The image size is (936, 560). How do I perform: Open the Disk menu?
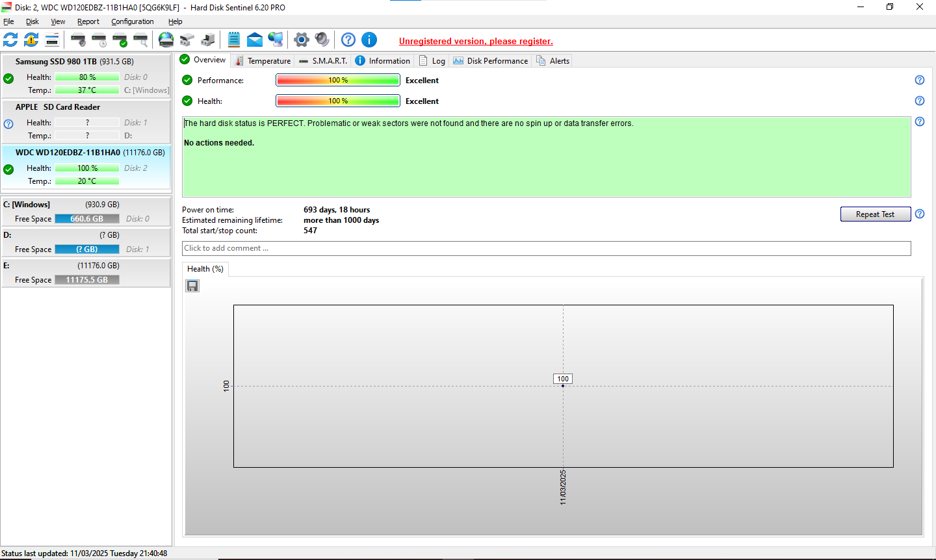coord(32,21)
